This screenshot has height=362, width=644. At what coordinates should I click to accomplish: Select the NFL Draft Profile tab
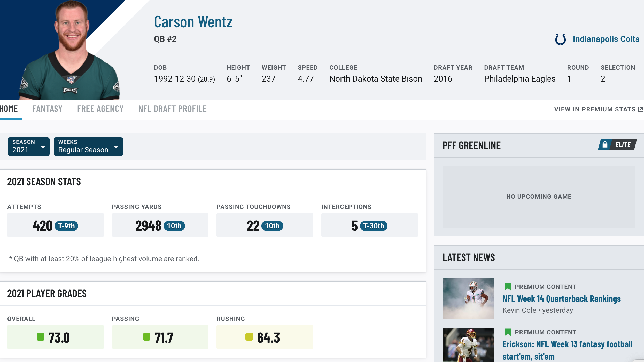pyautogui.click(x=172, y=109)
